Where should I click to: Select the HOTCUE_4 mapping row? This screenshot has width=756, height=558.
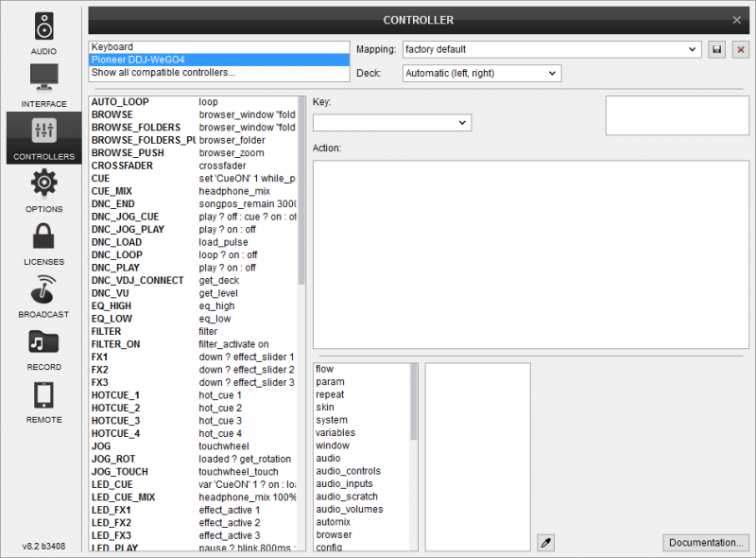coord(194,433)
